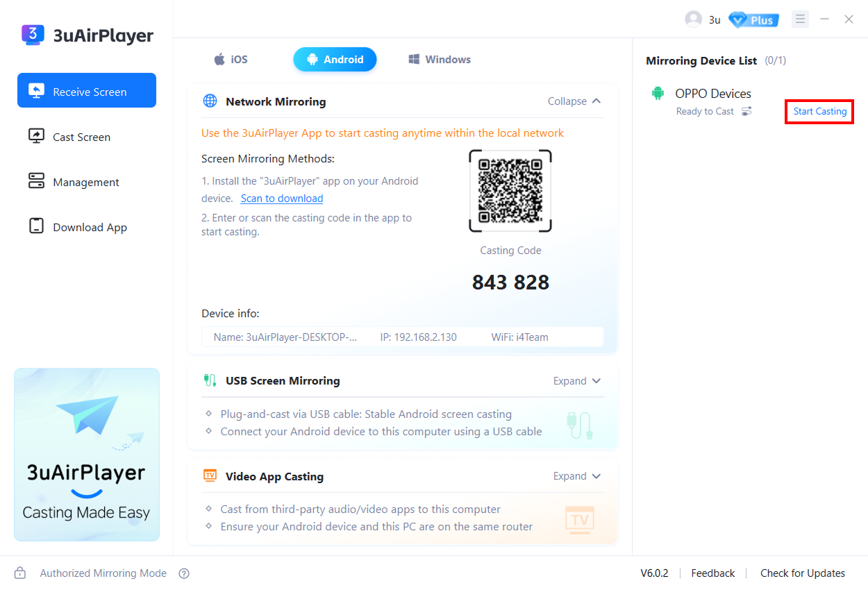Open the hamburger menu in title bar
The width and height of the screenshot is (868, 590).
coord(800,19)
